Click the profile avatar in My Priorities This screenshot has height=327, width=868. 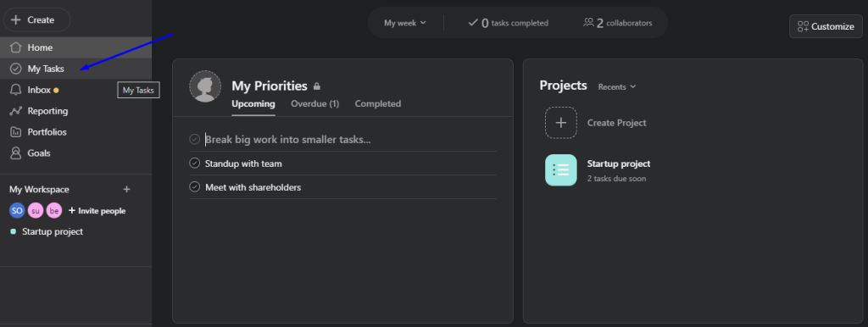(205, 86)
